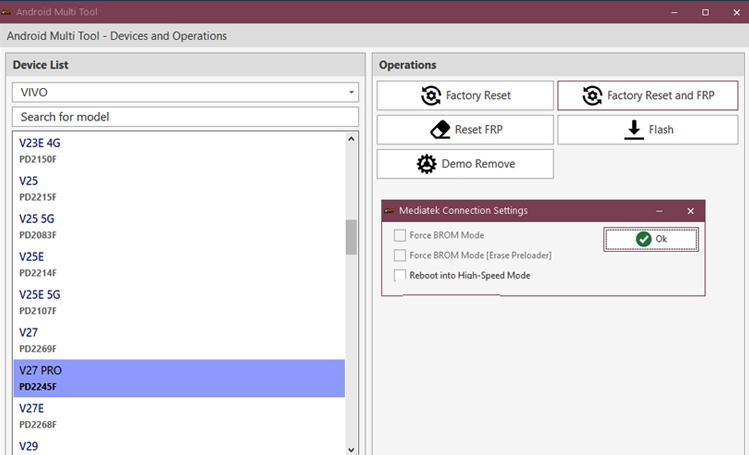Close the Mediatek Connection Settings dialog
749x455 pixels.
point(690,211)
